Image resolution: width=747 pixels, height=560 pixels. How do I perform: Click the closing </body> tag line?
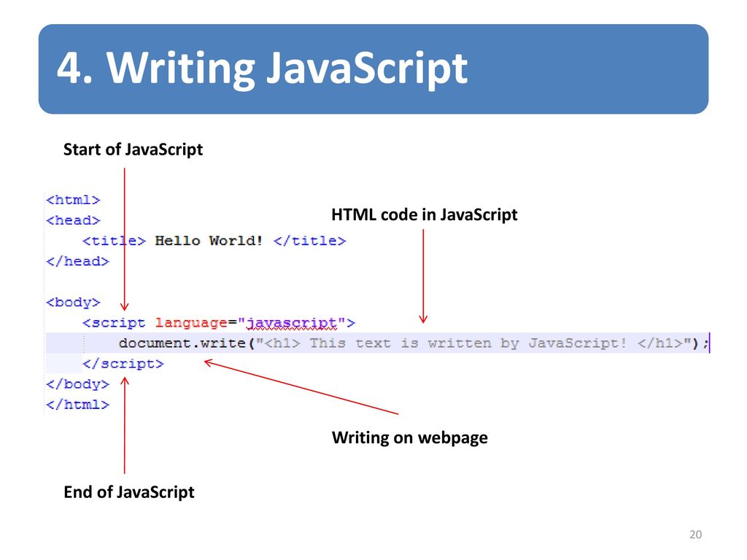[77, 384]
